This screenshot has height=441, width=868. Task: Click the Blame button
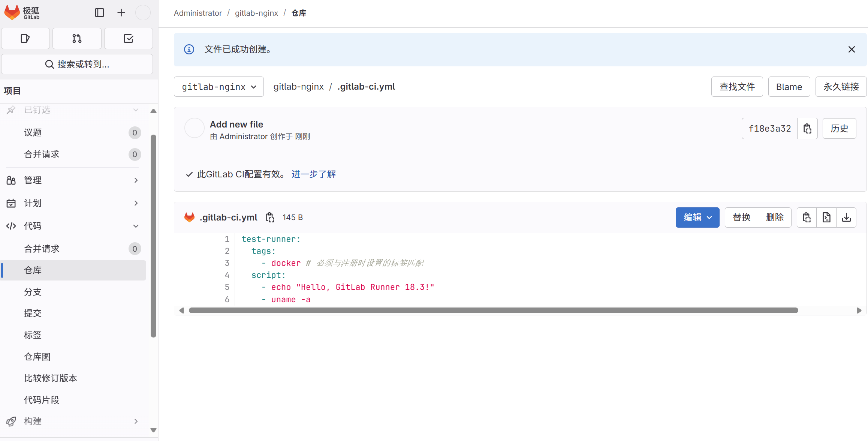(789, 87)
